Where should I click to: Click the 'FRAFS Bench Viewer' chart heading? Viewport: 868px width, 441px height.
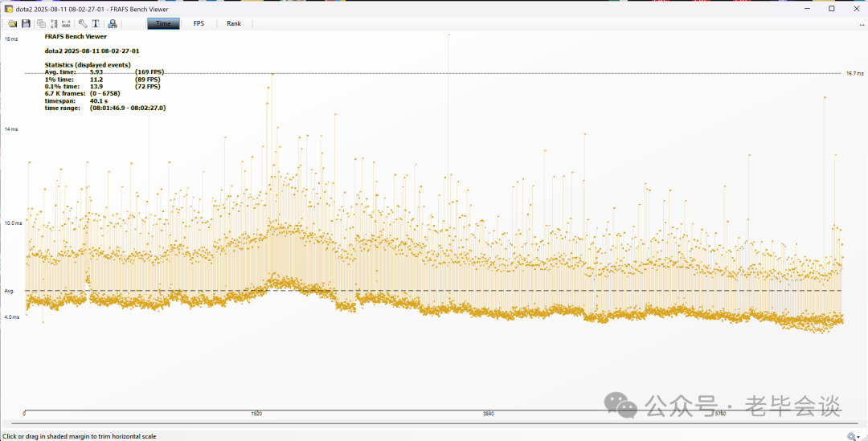76,36
